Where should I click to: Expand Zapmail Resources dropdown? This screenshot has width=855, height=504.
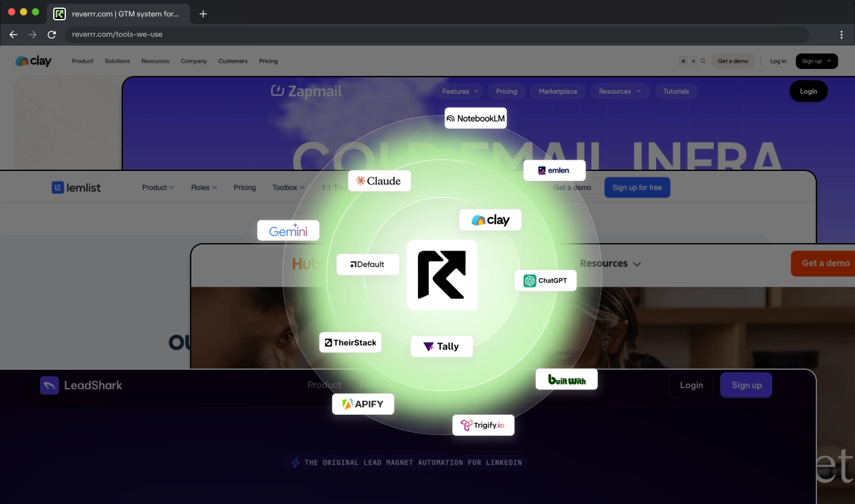[x=620, y=91]
